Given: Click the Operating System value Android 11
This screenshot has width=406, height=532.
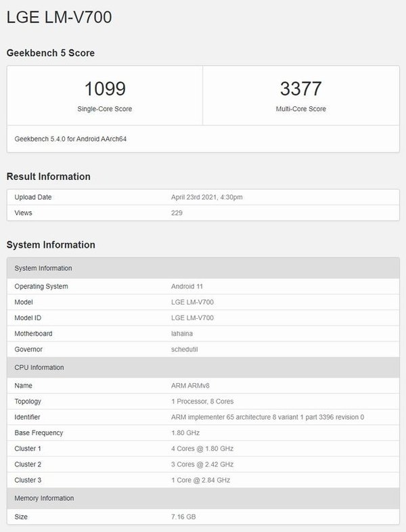Looking at the screenshot, I should tap(187, 286).
